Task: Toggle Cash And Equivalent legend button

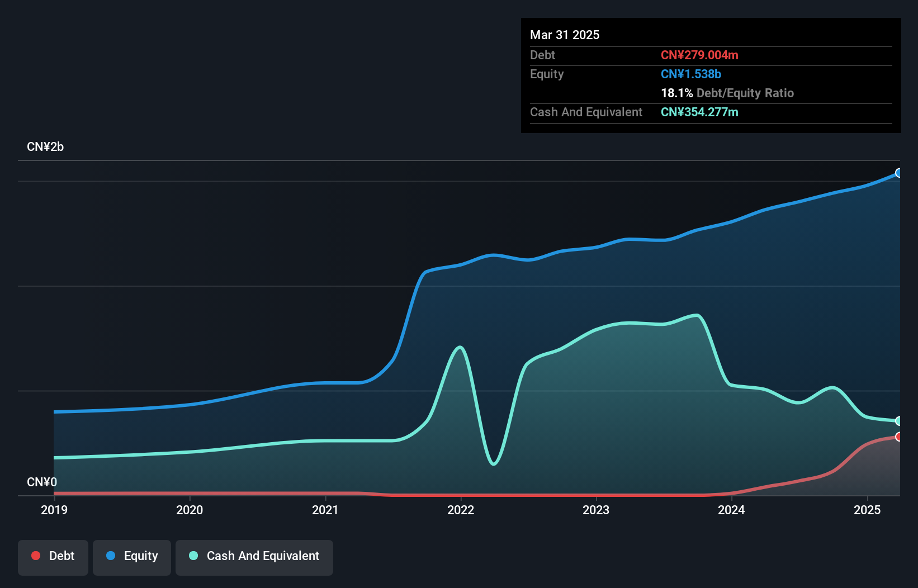Action: 254,557
